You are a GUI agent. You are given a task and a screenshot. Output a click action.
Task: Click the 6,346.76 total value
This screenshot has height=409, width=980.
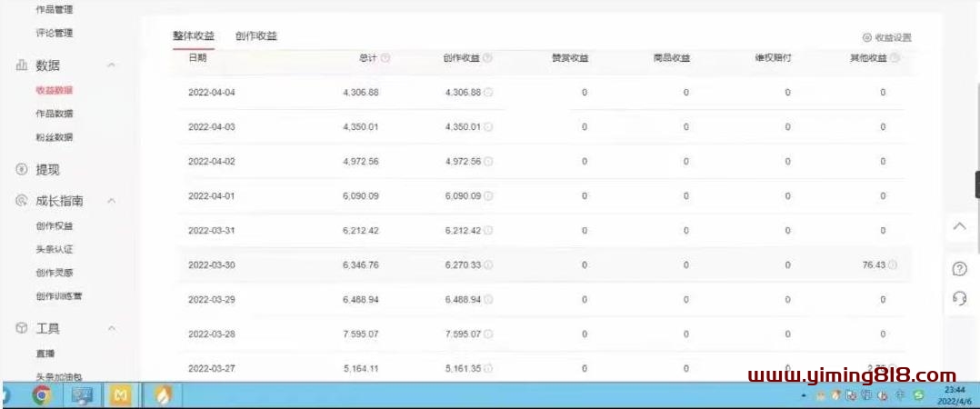361,264
